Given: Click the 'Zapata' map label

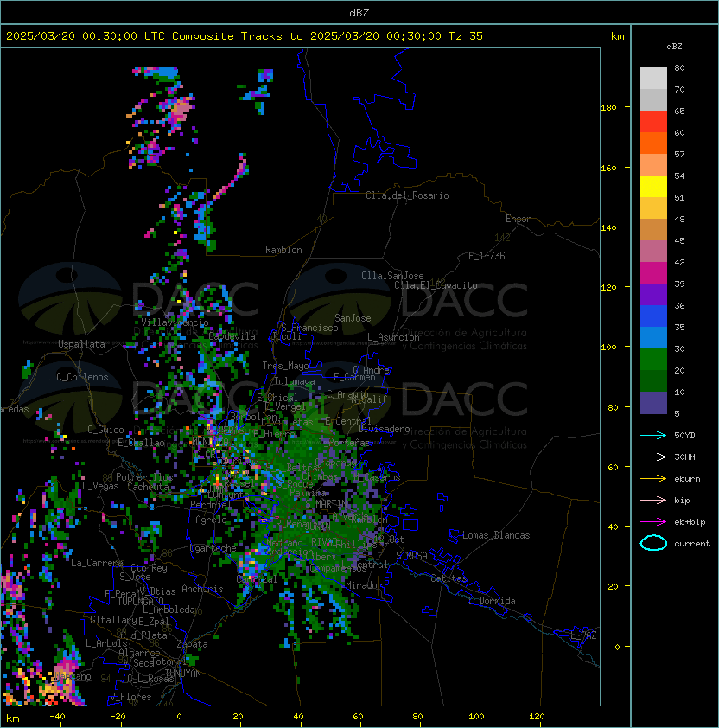Looking at the screenshot, I should pyautogui.click(x=192, y=644).
